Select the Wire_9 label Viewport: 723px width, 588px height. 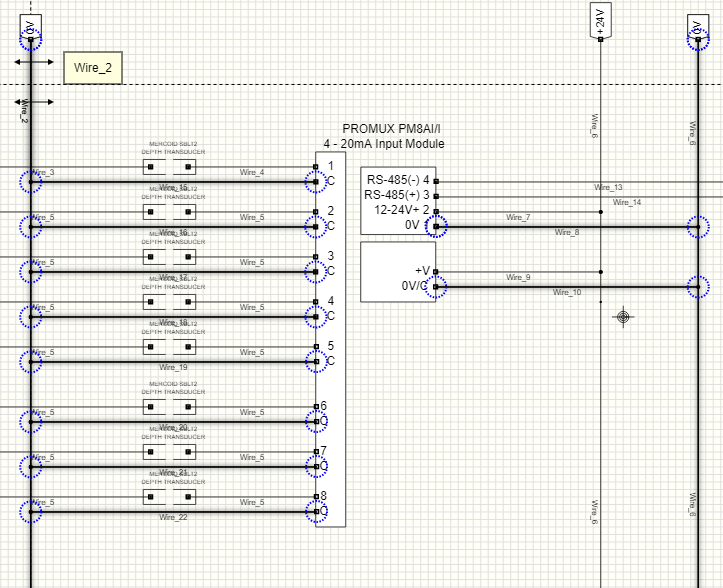click(x=518, y=277)
